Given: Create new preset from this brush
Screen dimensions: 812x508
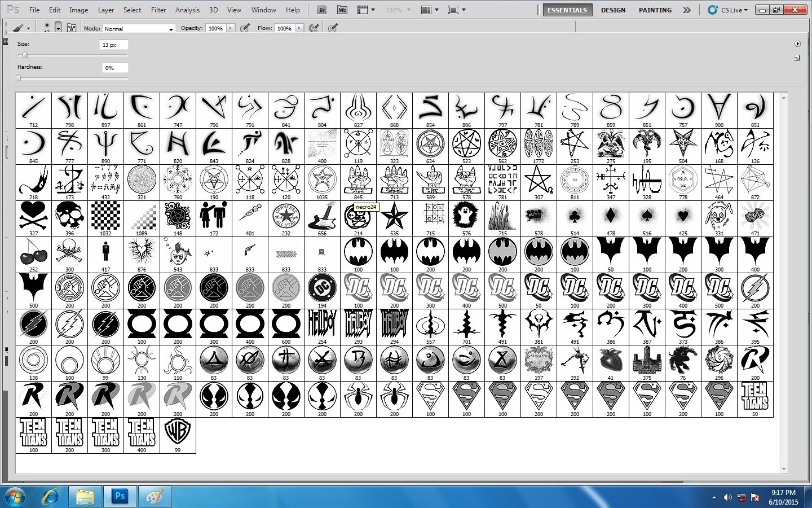Looking at the screenshot, I should 797,58.
